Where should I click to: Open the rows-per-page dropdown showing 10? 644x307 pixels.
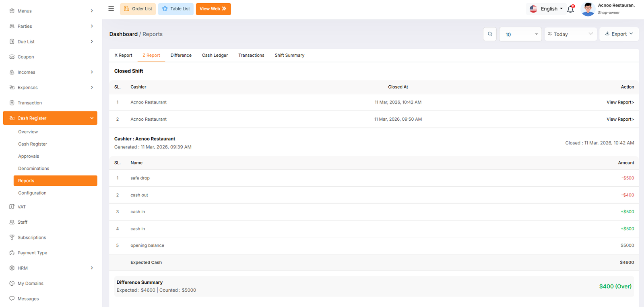pos(520,35)
